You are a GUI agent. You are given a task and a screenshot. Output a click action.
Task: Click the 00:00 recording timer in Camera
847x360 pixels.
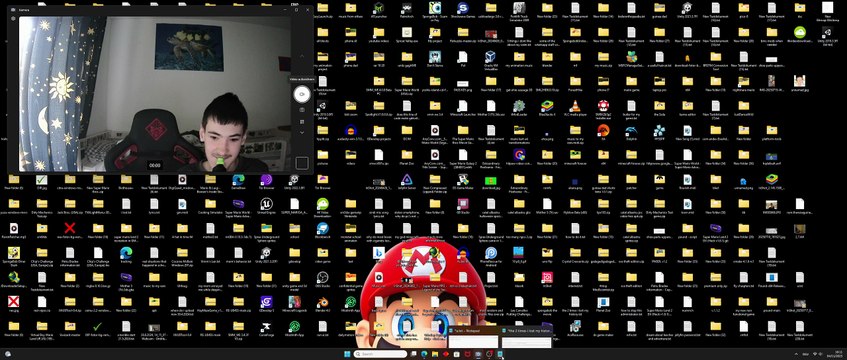coord(154,165)
